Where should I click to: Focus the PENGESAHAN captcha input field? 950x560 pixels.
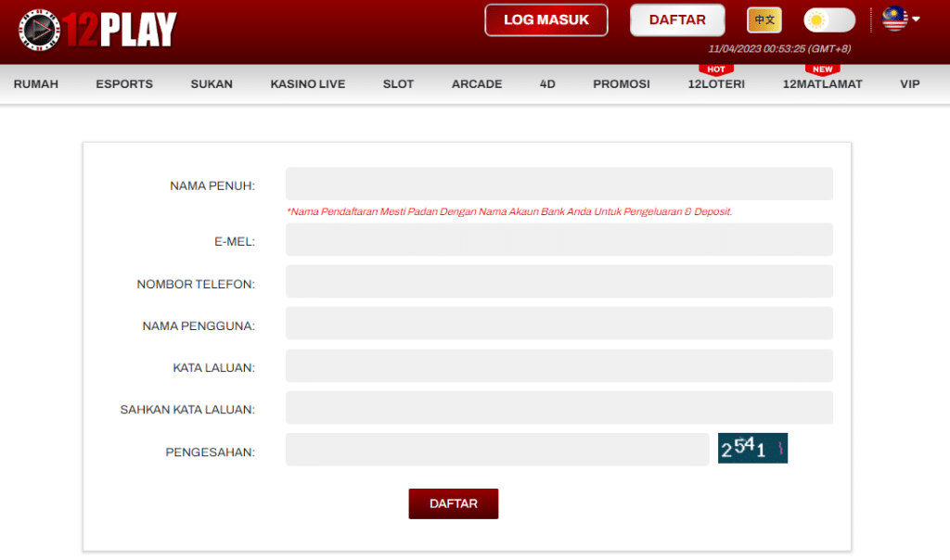497,450
